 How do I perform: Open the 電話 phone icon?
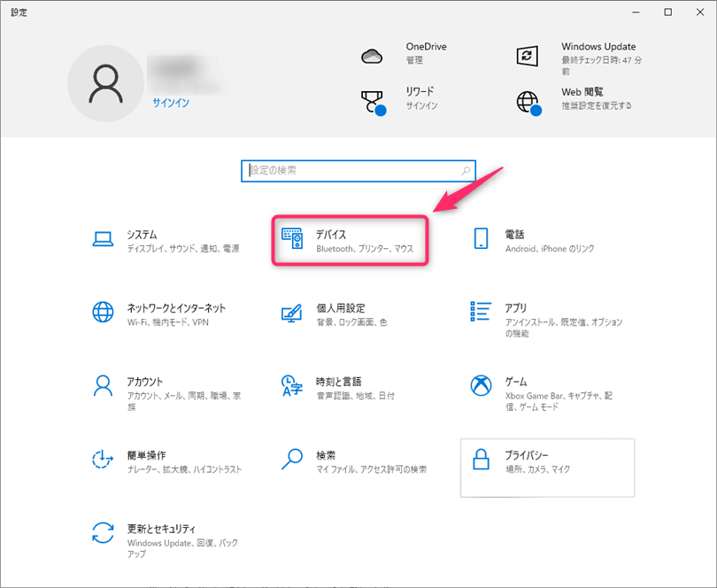(481, 238)
